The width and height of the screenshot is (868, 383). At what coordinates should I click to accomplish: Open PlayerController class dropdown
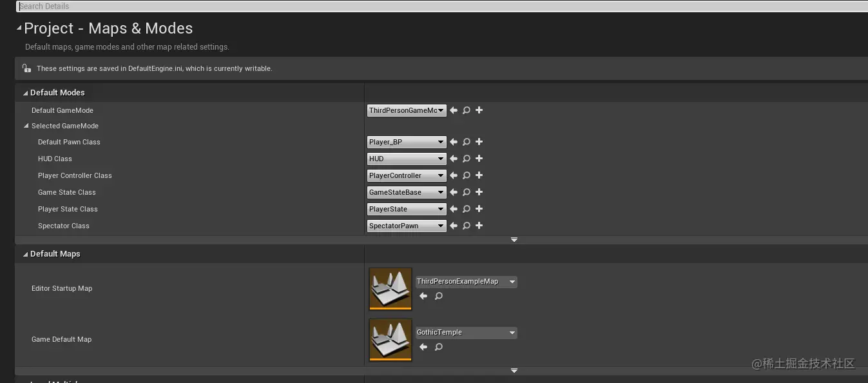click(x=407, y=175)
